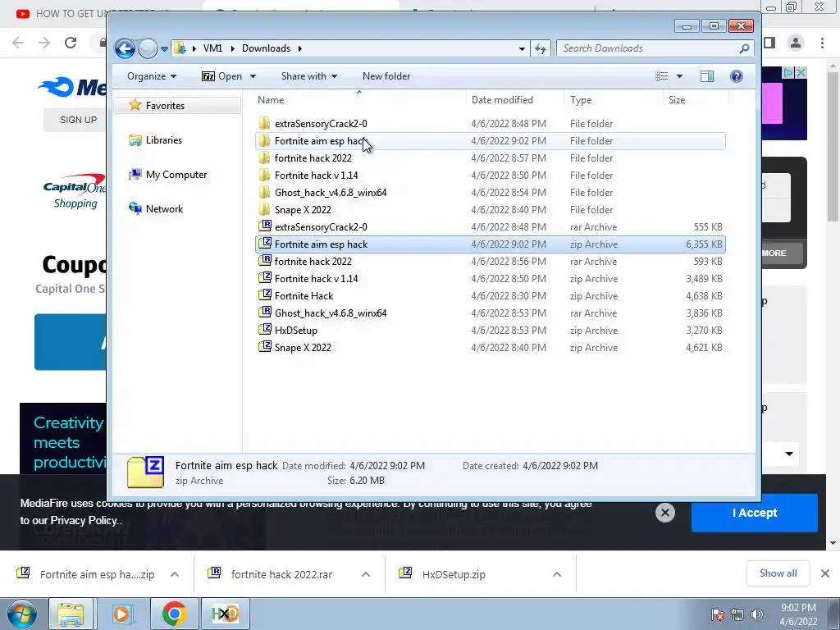Launch Windows Media Player from taskbar
The image size is (840, 630).
point(121,614)
